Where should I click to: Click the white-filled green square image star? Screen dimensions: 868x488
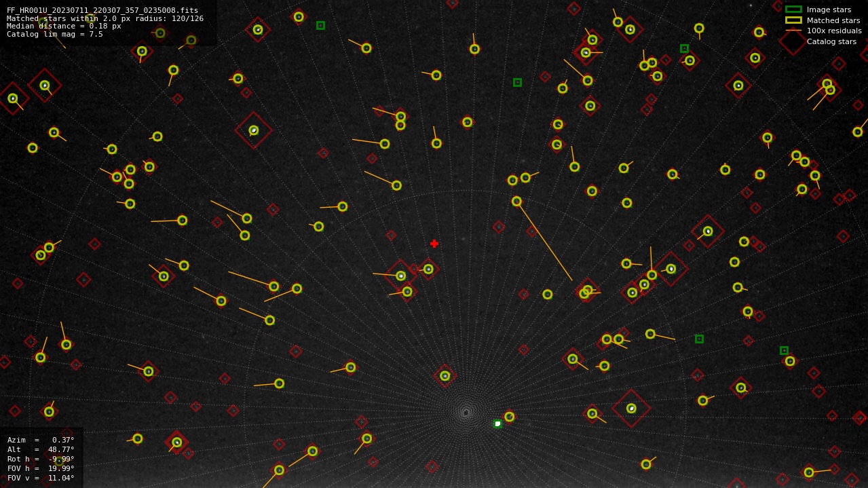[x=497, y=424]
